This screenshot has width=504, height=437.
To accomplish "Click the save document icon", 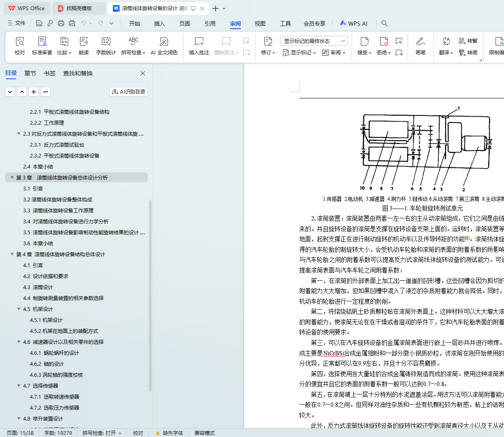I will click(39, 23).
